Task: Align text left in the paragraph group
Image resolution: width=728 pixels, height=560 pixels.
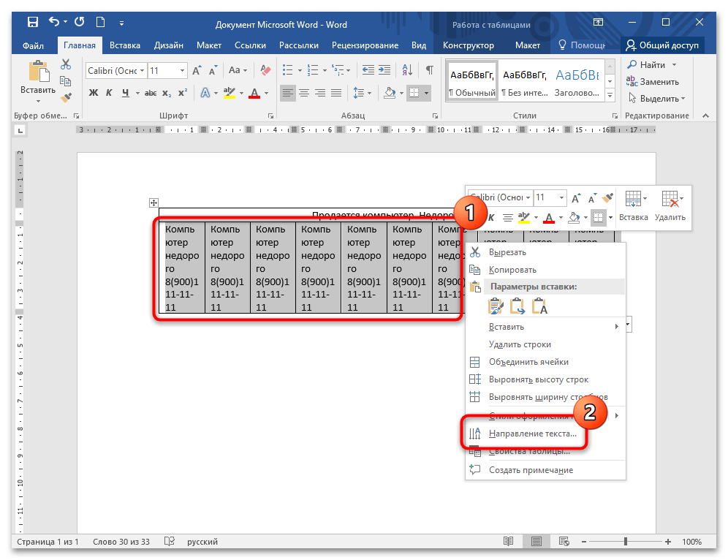Action: [288, 93]
